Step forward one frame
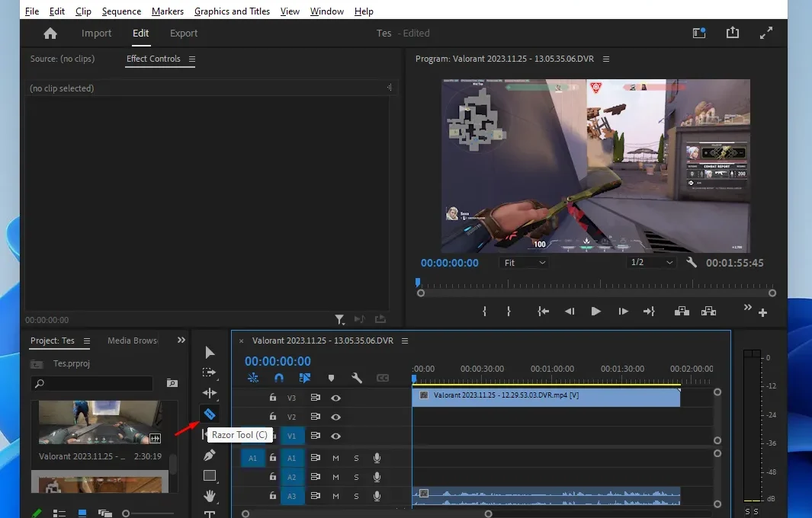The width and height of the screenshot is (812, 518). [x=623, y=311]
